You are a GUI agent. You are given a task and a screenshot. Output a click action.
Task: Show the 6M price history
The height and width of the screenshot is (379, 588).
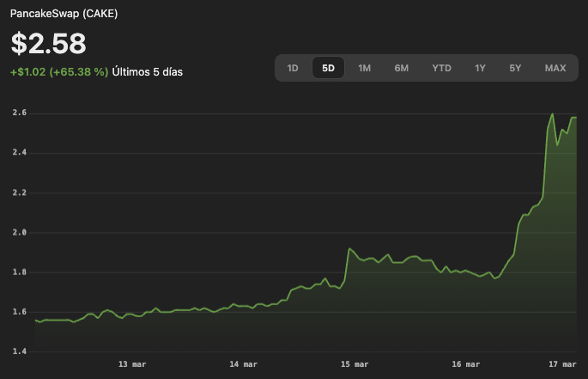[402, 68]
